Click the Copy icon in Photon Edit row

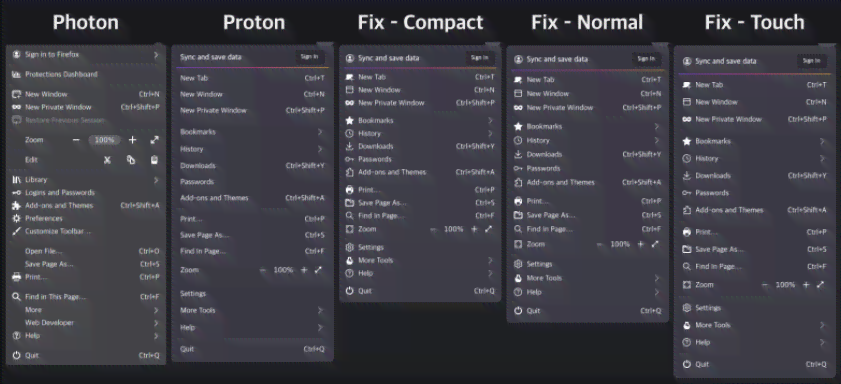[131, 160]
